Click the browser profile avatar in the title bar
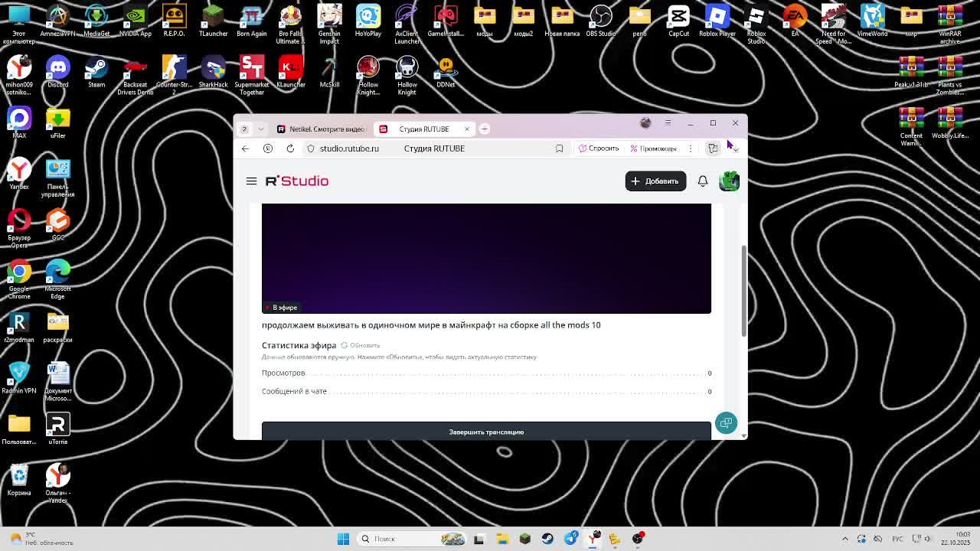Viewport: 980px width, 551px height. pos(645,122)
